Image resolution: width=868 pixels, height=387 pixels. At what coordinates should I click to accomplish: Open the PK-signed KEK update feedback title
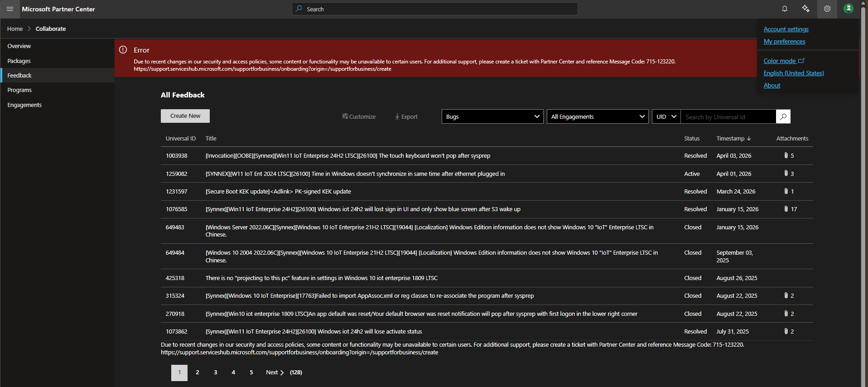coord(278,191)
